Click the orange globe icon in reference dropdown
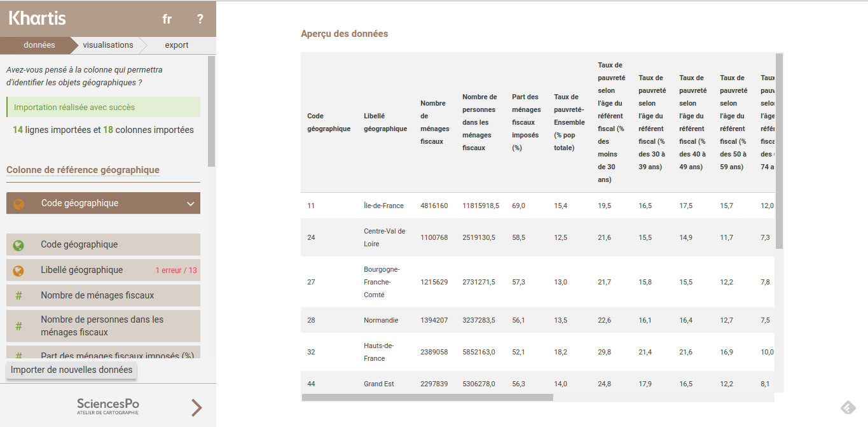 point(19,204)
